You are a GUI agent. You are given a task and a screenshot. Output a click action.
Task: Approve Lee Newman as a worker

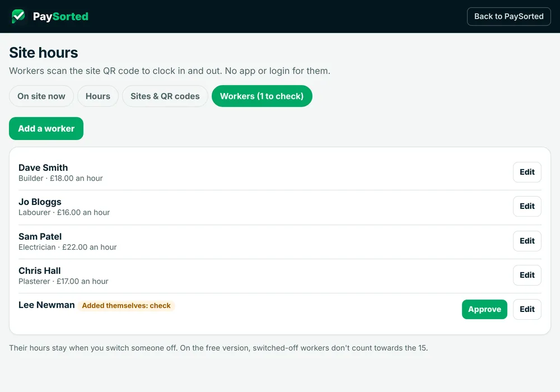point(484,309)
